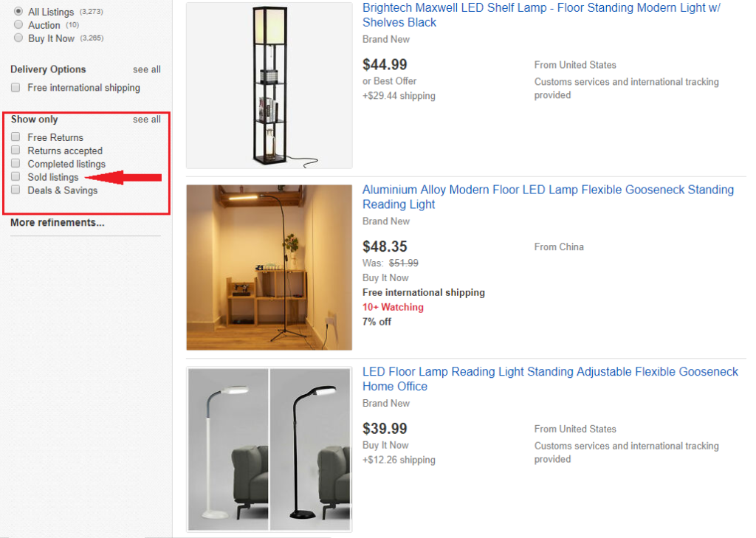The width and height of the screenshot is (756, 538).
Task: Click the black shelf lamp product thumbnail
Action: (269, 84)
